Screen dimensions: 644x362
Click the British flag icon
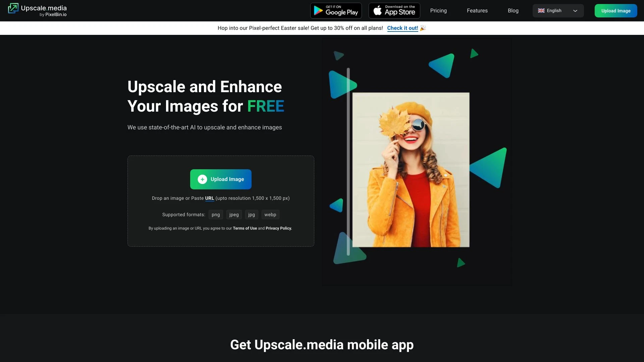541,10
